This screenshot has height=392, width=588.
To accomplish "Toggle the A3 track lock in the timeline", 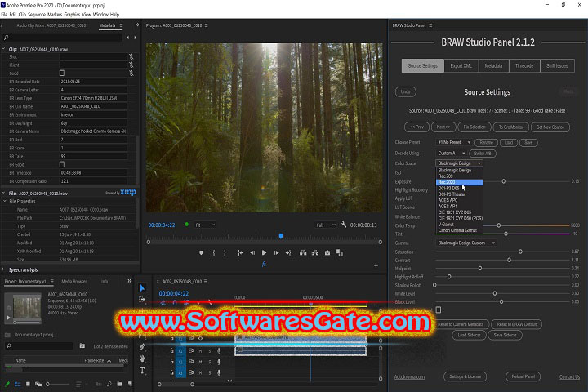I will [171, 373].
